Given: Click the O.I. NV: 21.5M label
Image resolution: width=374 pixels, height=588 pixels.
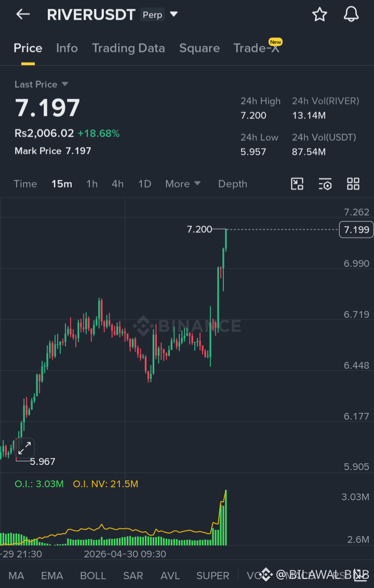Looking at the screenshot, I should point(105,484).
